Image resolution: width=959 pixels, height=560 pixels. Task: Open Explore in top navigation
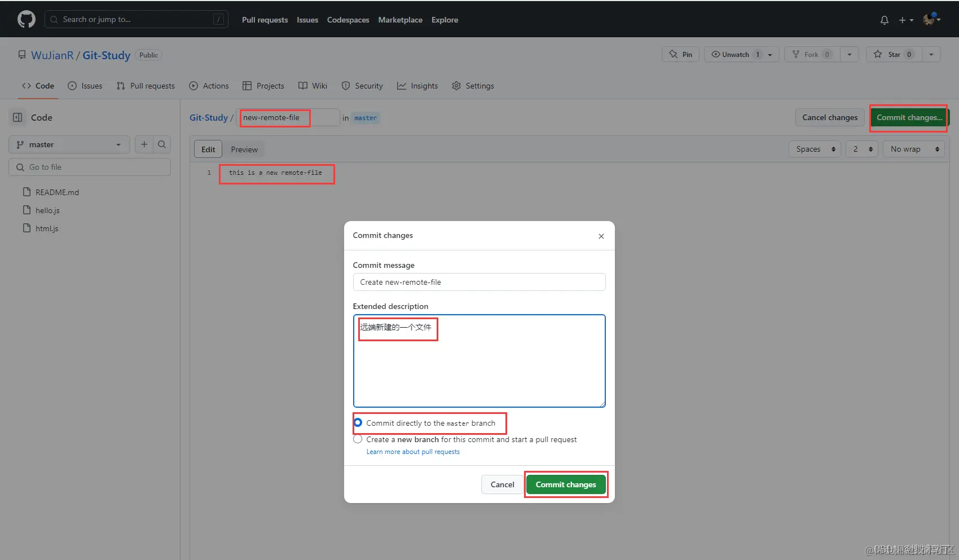pos(445,20)
